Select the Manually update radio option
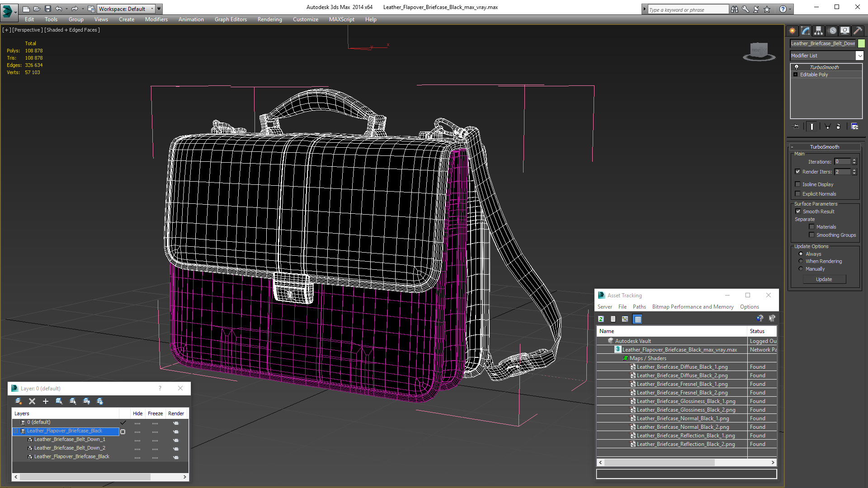 pyautogui.click(x=801, y=269)
